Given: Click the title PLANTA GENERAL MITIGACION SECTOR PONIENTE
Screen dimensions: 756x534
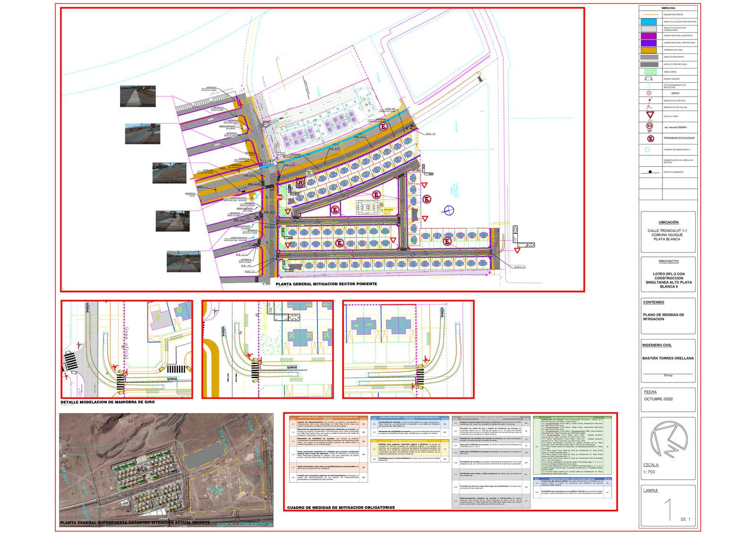Looking at the screenshot, I should tap(326, 284).
